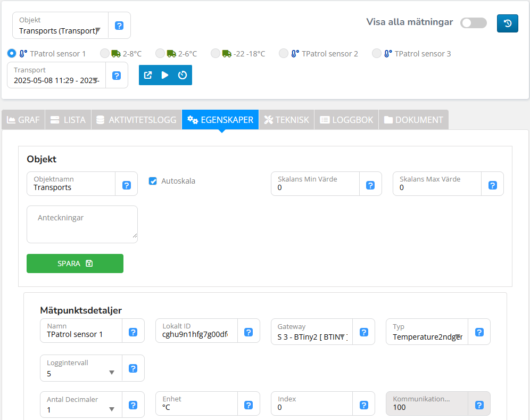The image size is (530, 420).
Task: Click the green SPARA button
Action: (x=75, y=263)
